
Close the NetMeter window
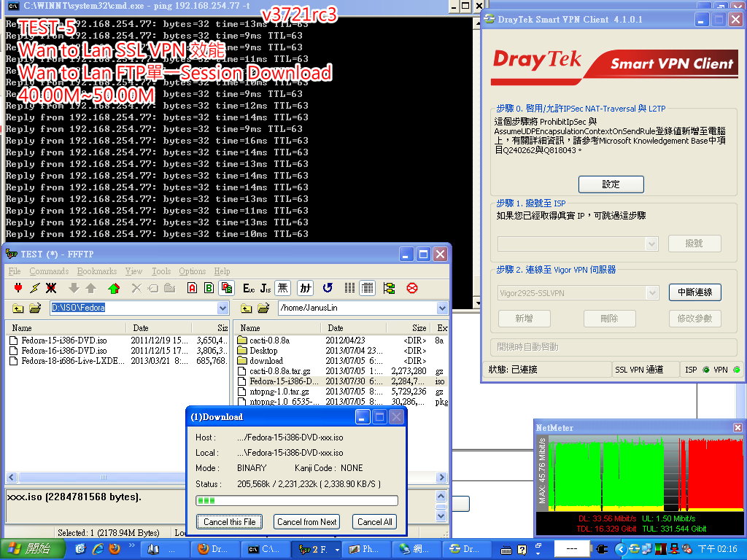click(738, 427)
